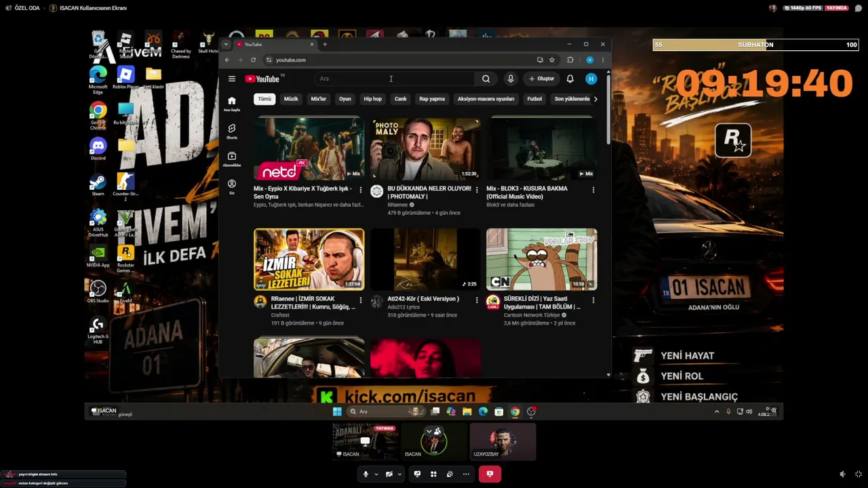Open the Discord desktop shortcut
The width and height of the screenshot is (868, 488).
[x=98, y=148]
